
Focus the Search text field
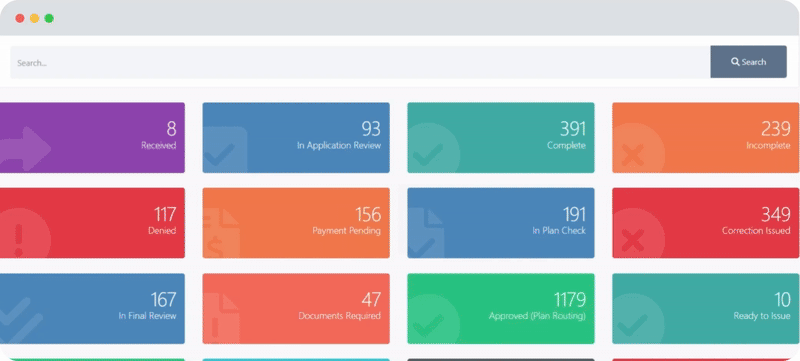(x=360, y=62)
